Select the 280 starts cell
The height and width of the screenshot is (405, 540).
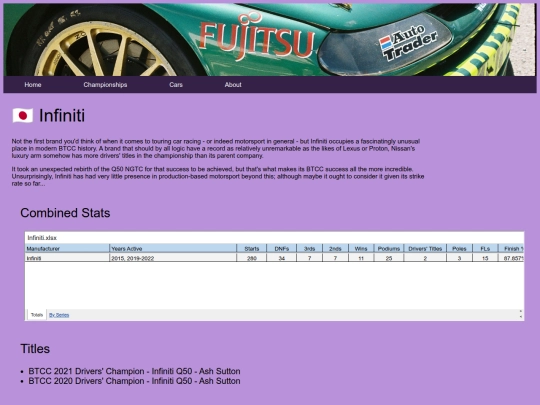[251, 258]
